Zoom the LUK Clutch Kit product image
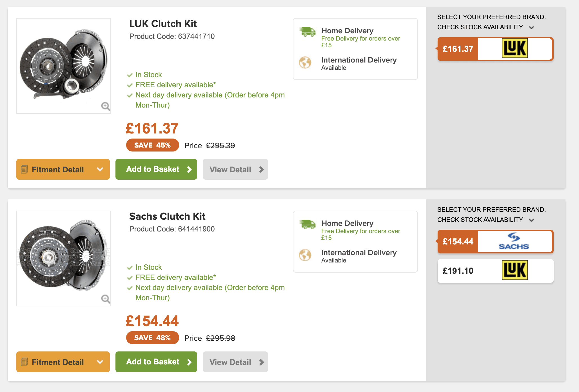The width and height of the screenshot is (579, 392). 106,106
